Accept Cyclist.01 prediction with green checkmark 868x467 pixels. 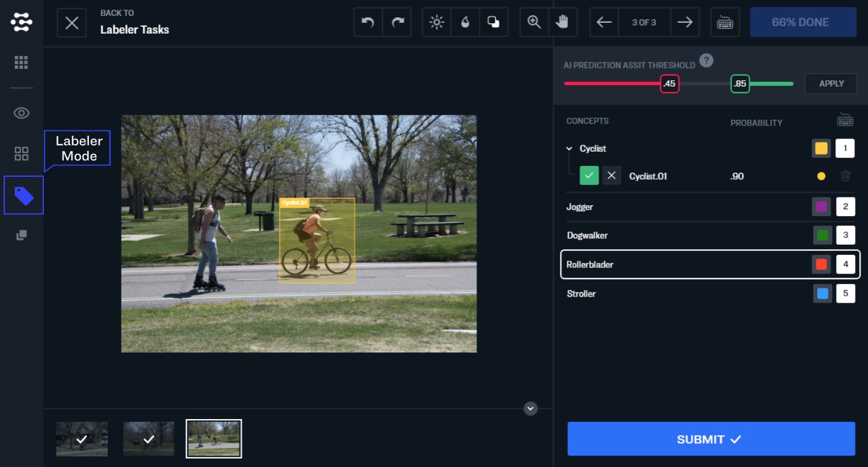click(x=589, y=176)
